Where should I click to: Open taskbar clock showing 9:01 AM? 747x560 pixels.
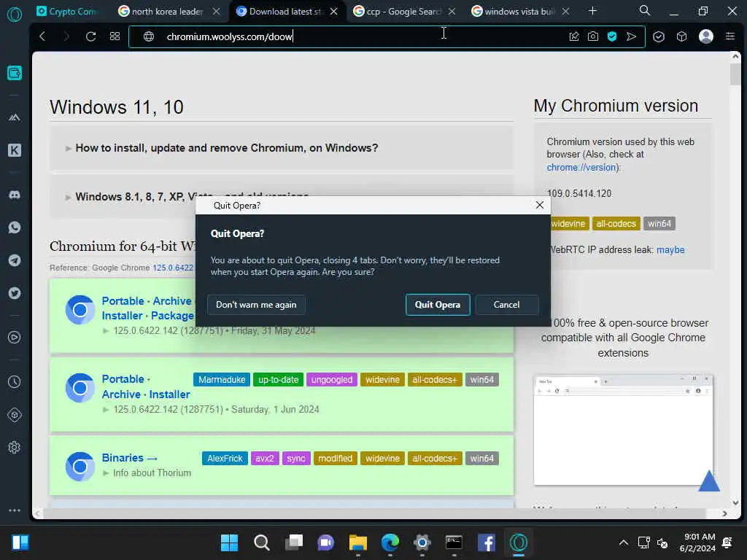point(698,542)
